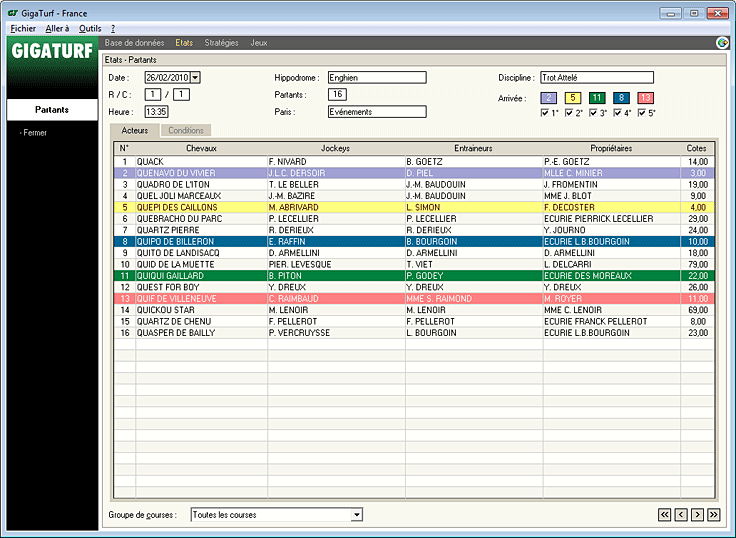Select horse QUACK row

click(414, 161)
